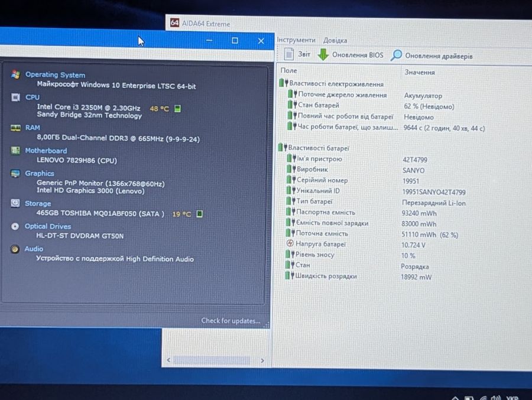Click the Operating System heading in Speccy
The image size is (532, 400).
(56, 74)
